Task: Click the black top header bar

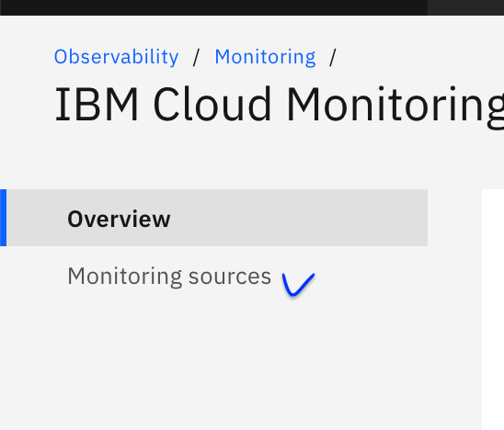Action: coord(213,7)
